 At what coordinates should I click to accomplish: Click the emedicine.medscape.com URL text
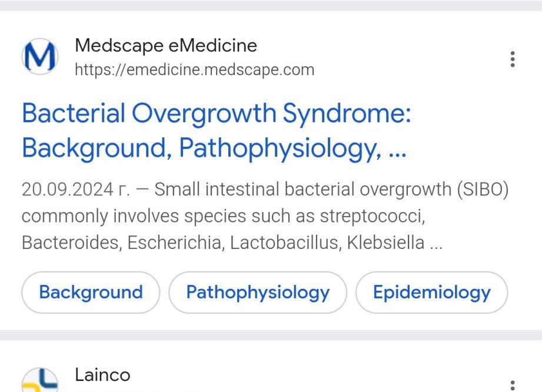[x=194, y=70]
